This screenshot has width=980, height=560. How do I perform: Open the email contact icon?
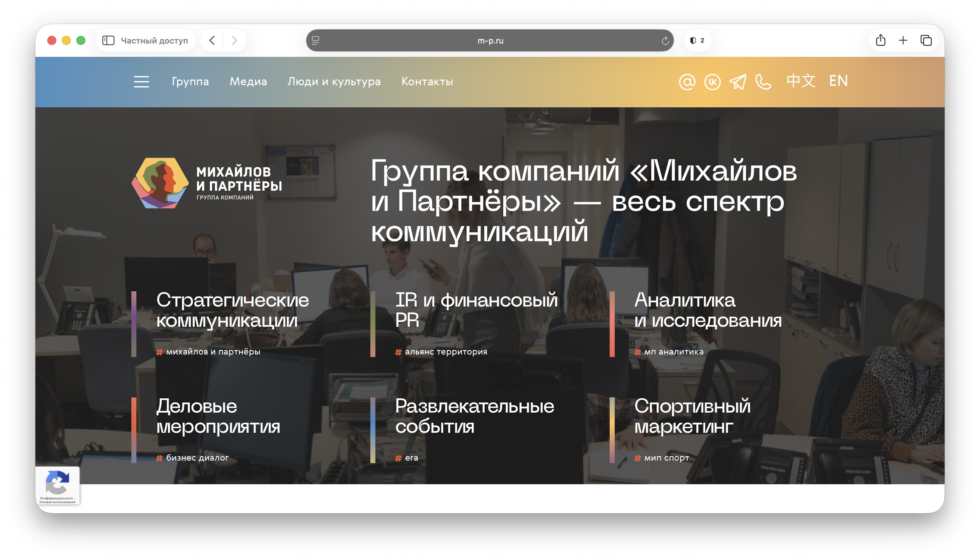(688, 81)
